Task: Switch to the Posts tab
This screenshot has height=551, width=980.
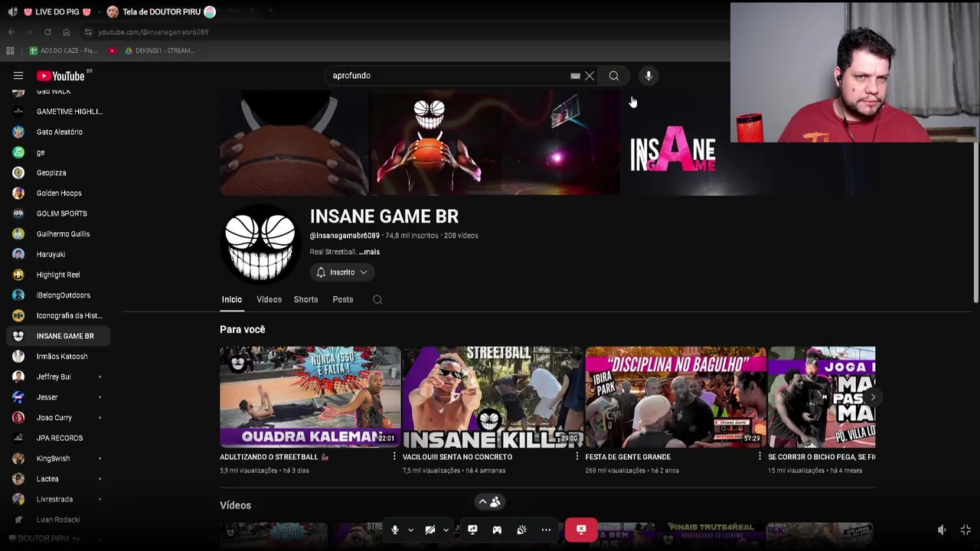Action: pos(343,300)
